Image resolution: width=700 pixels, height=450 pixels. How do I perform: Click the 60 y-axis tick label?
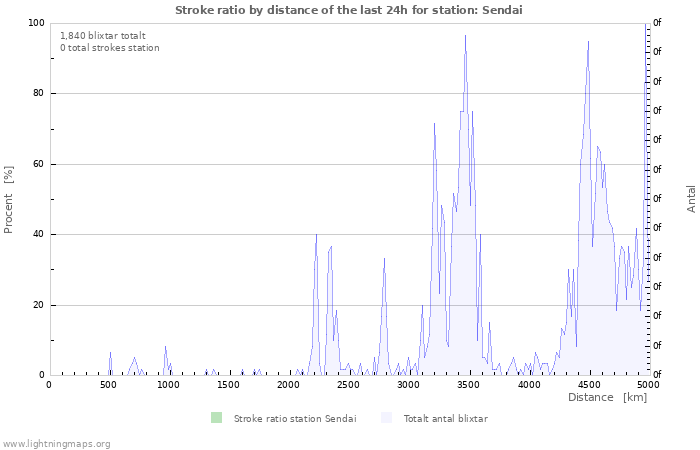(x=39, y=164)
